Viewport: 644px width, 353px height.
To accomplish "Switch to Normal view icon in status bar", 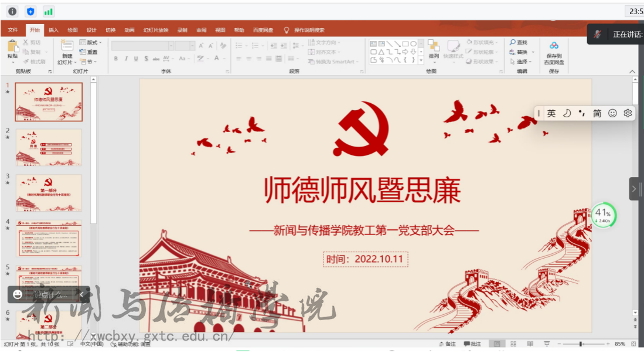I will point(497,344).
